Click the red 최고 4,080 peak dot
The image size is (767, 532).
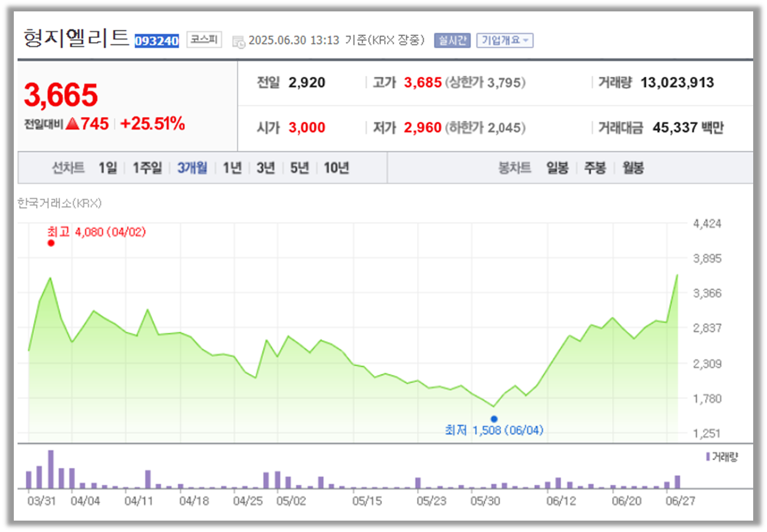click(x=51, y=243)
